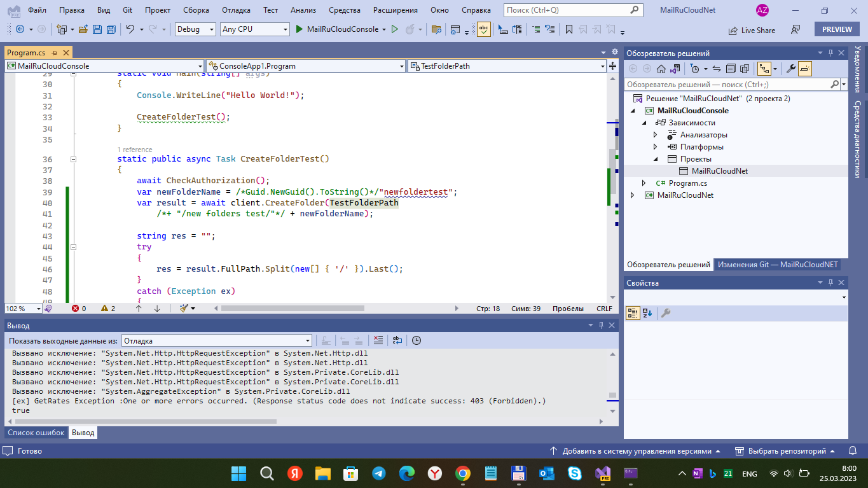Viewport: 868px width, 488px height.
Task: Collapse the CreateFolderTest method outline box
Action: (73, 159)
